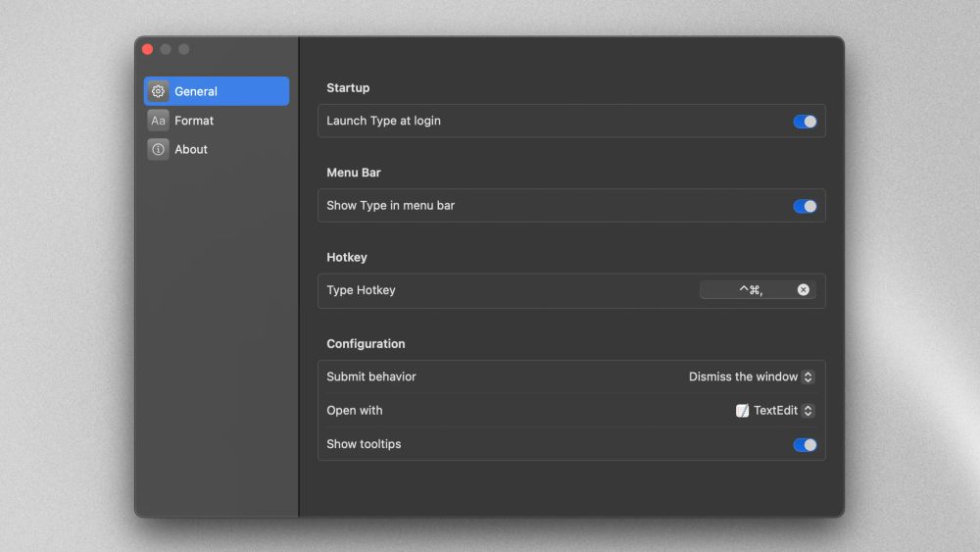Clear the hotkey with the x icon
This screenshot has height=552, width=980.
click(804, 289)
